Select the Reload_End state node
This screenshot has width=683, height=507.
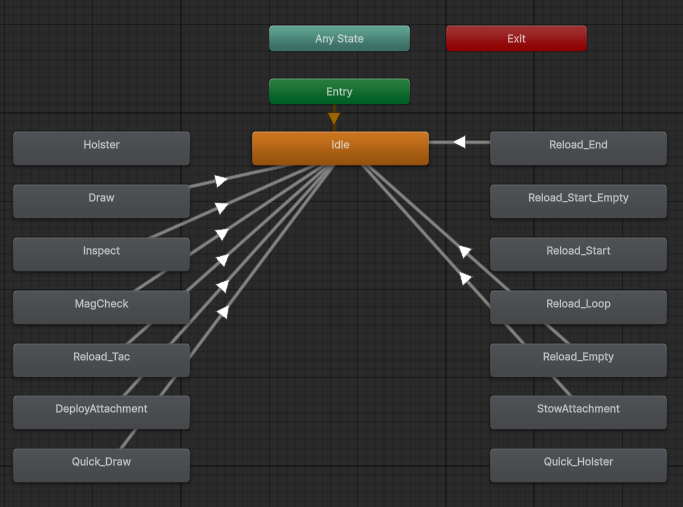point(578,148)
